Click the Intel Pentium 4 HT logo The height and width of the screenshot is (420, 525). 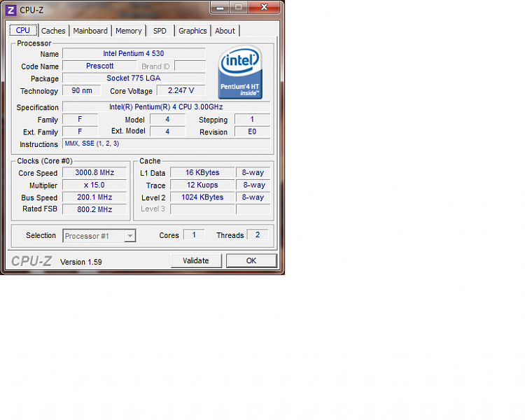[240, 72]
